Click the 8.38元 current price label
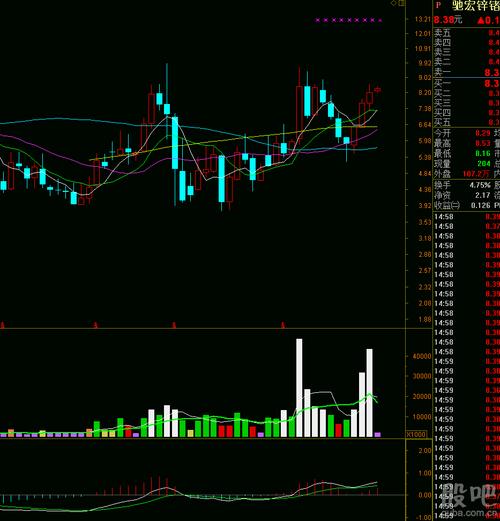500x521 pixels. (x=448, y=20)
